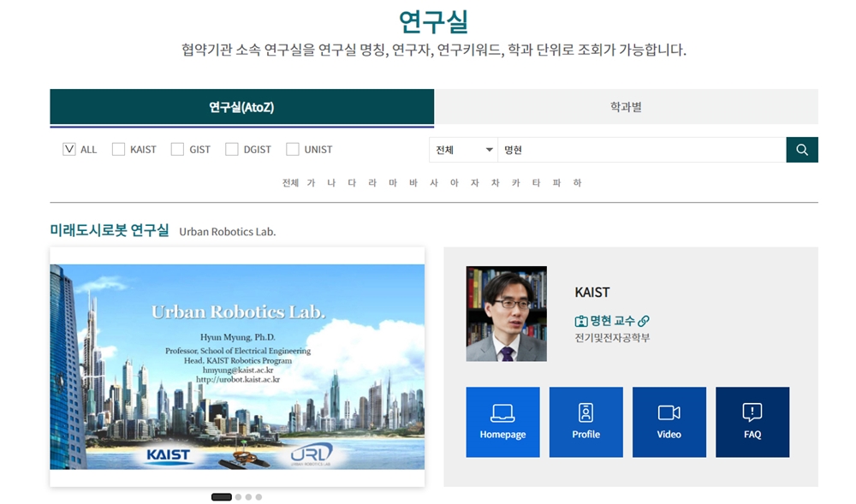Enable the DGIST filter checkbox
This screenshot has height=504, width=856.
tap(231, 150)
